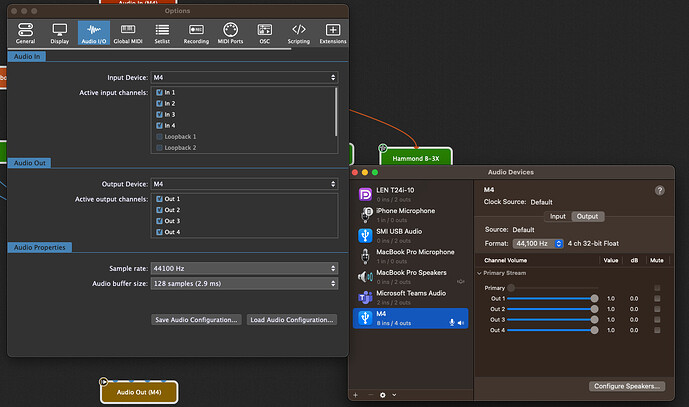Screen dimensions: 689x407
Task: Toggle the Out 1 output channel checkbox
Action: [160, 199]
